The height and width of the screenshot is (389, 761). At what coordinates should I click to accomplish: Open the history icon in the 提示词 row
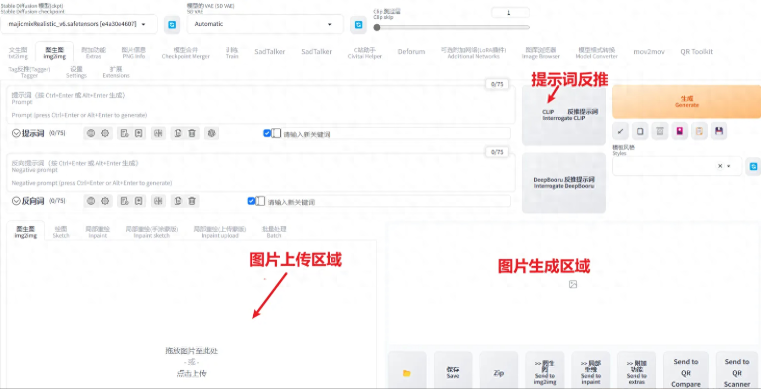pyautogui.click(x=124, y=133)
